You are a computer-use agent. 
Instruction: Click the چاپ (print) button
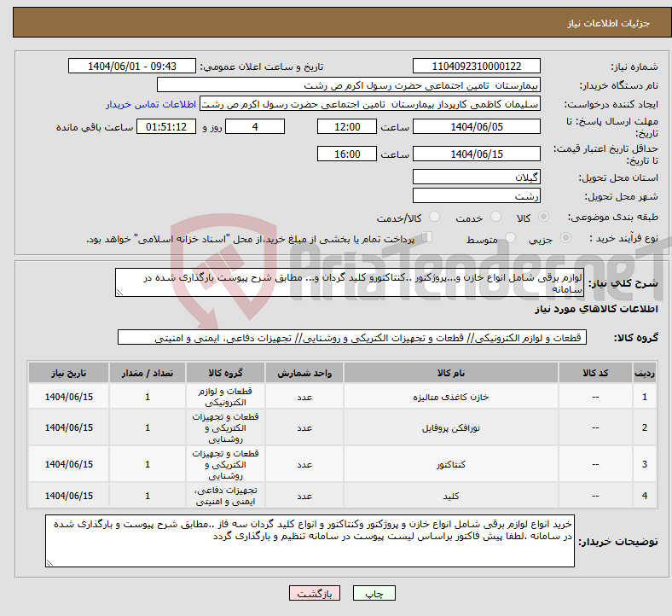[374, 593]
